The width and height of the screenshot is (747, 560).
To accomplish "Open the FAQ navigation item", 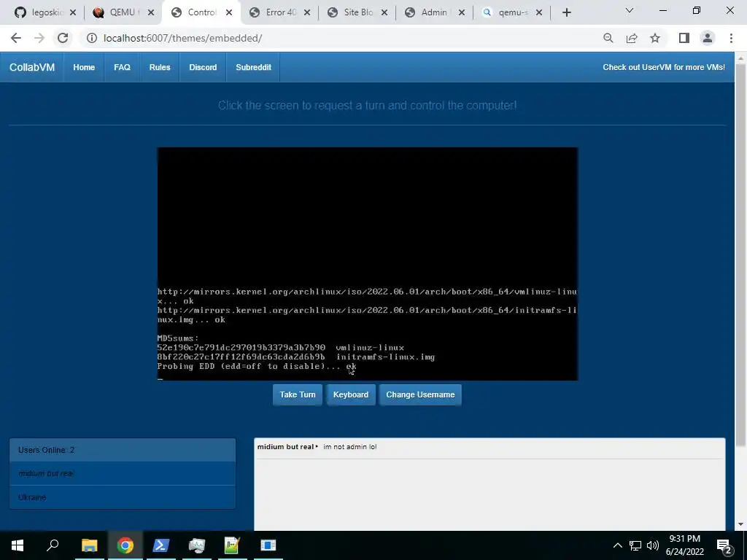I will coord(122,67).
